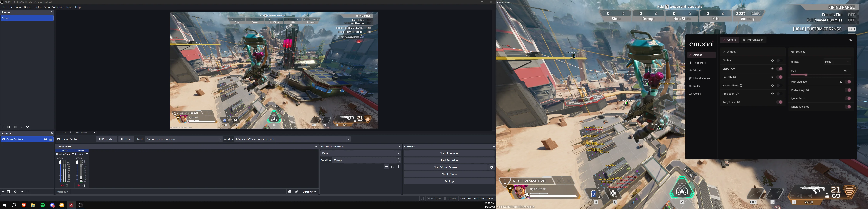Open the Scale to Window dropdown
The height and width of the screenshot is (209, 868).
coord(85,132)
